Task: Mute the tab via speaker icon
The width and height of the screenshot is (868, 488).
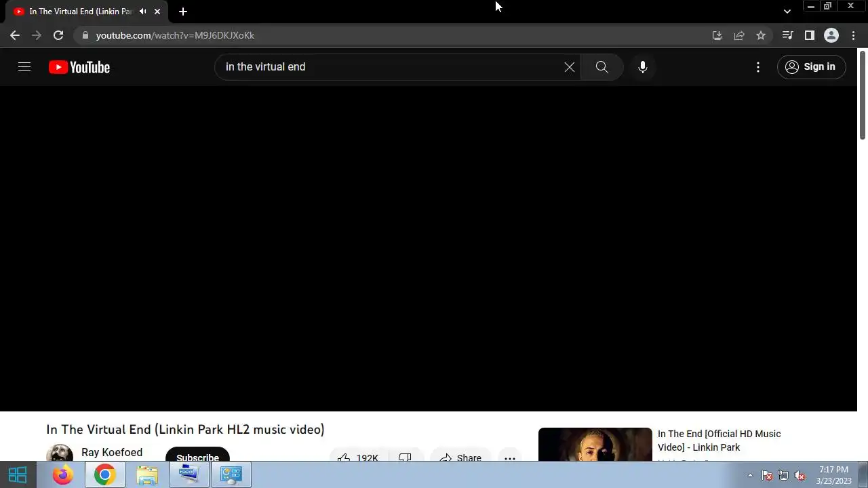Action: coord(143,12)
